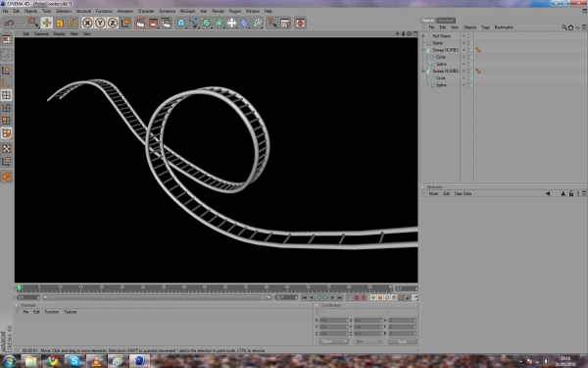Add a Cube primitive object
588x368 pixels.
[x=181, y=23]
